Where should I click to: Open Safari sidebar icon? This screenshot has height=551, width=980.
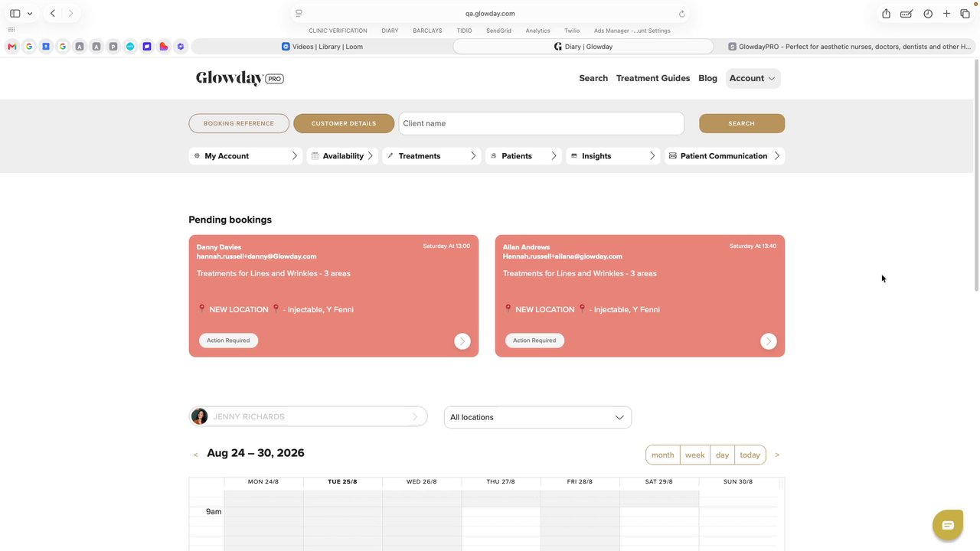pos(15,13)
